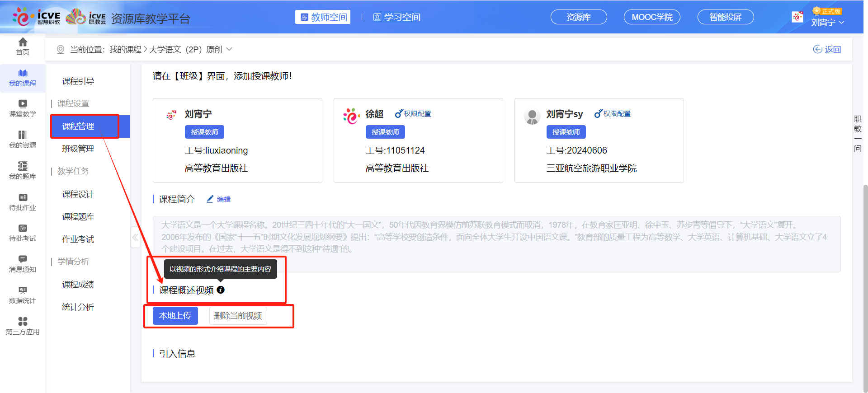Select 我的课程 in the left sidebar

point(23,78)
